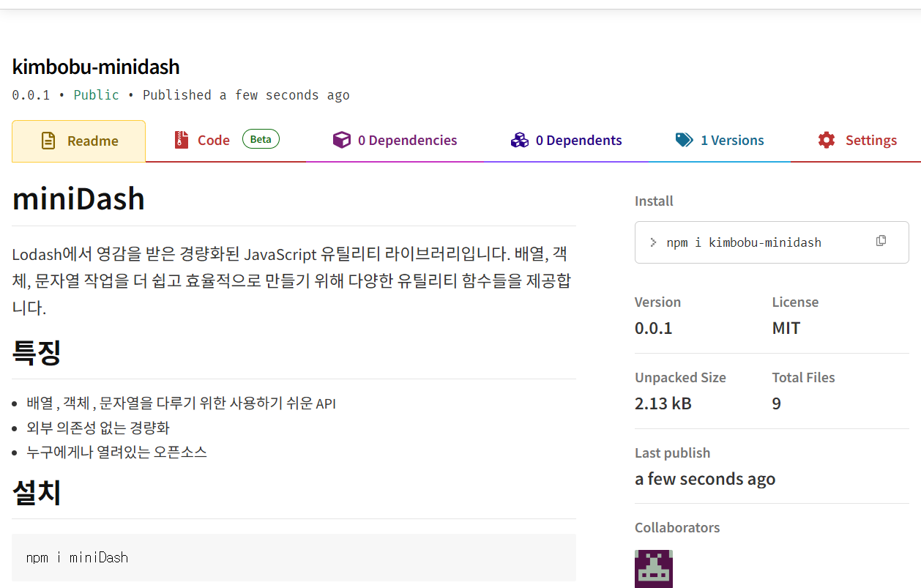The height and width of the screenshot is (588, 921).
Task: Click the 2.13 kB unpacked size value
Action: 663,403
